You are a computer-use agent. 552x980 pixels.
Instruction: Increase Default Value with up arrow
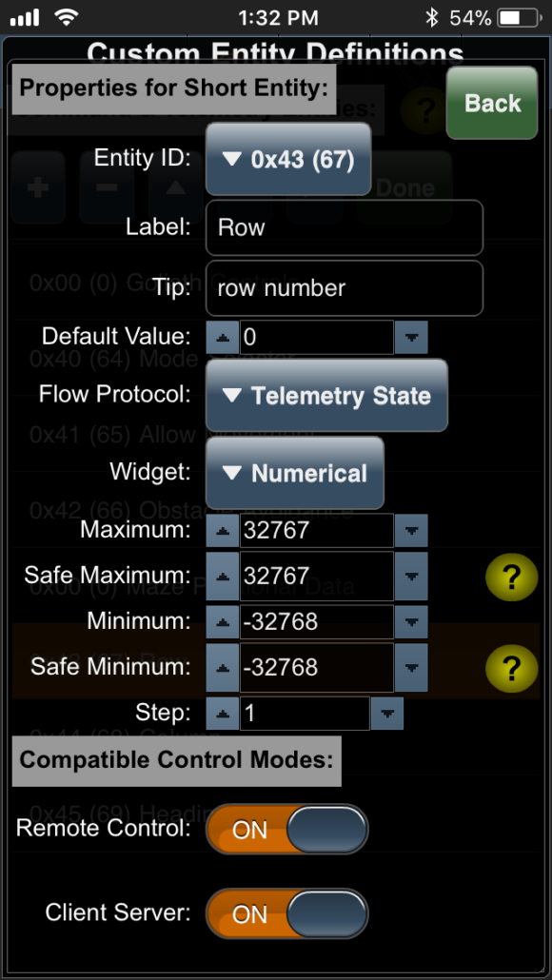tap(223, 338)
